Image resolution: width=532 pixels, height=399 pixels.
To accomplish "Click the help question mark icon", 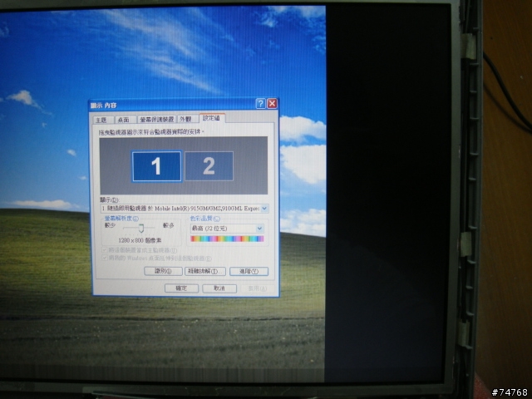I will [x=260, y=104].
